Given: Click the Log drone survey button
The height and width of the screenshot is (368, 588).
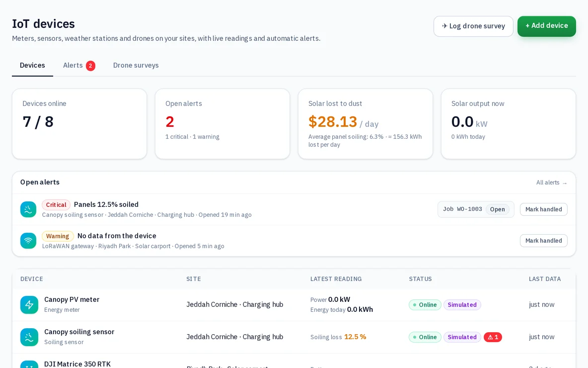Looking at the screenshot, I should tap(473, 26).
